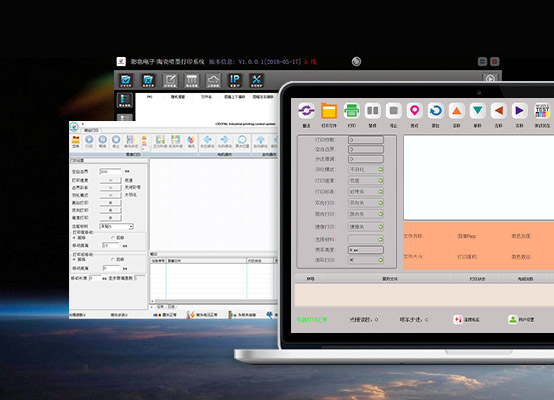The width and height of the screenshot is (554, 400).
Task: Click the teal down-arrow move icon
Action: coord(478,111)
